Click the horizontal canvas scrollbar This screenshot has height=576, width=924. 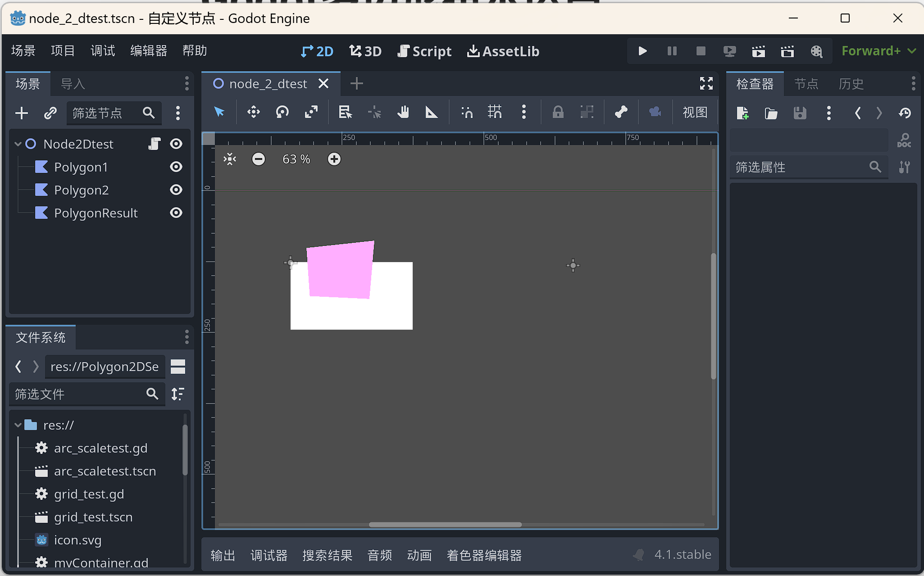pyautogui.click(x=445, y=525)
